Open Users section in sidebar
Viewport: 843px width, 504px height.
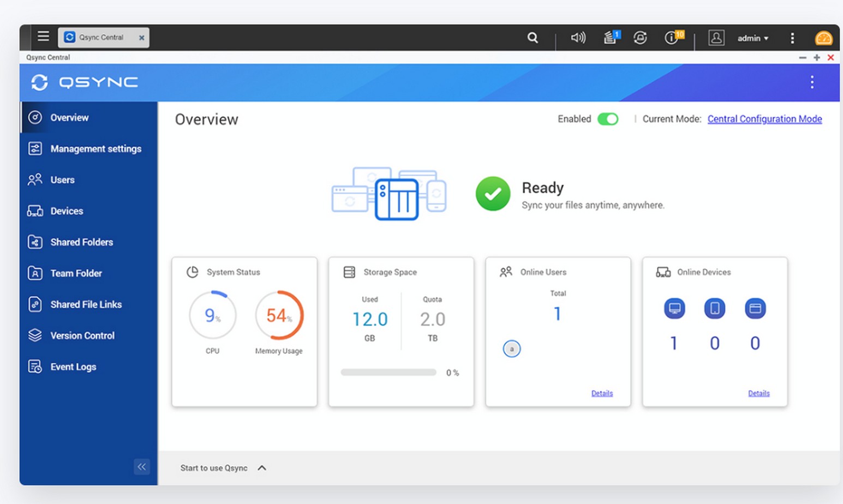(x=89, y=179)
